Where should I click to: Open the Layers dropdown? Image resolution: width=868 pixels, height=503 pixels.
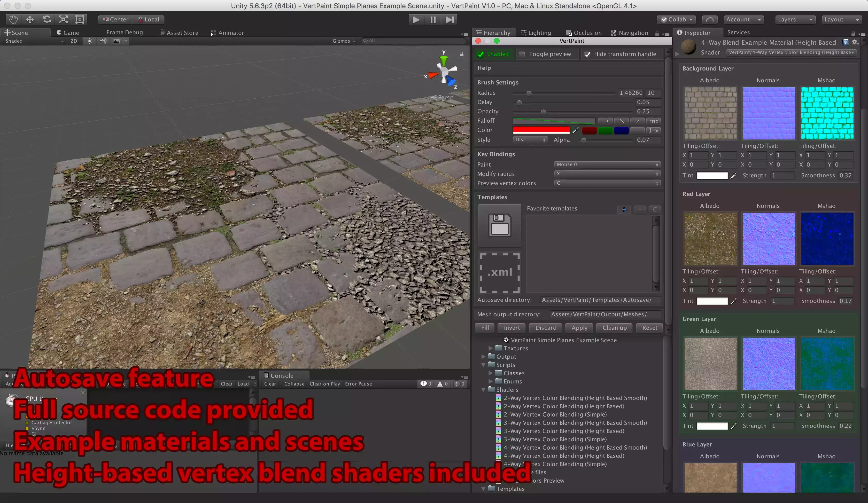coord(794,20)
